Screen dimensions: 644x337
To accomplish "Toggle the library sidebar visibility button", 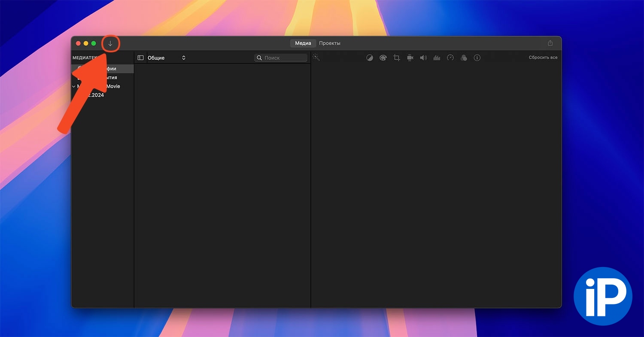I will 140,58.
